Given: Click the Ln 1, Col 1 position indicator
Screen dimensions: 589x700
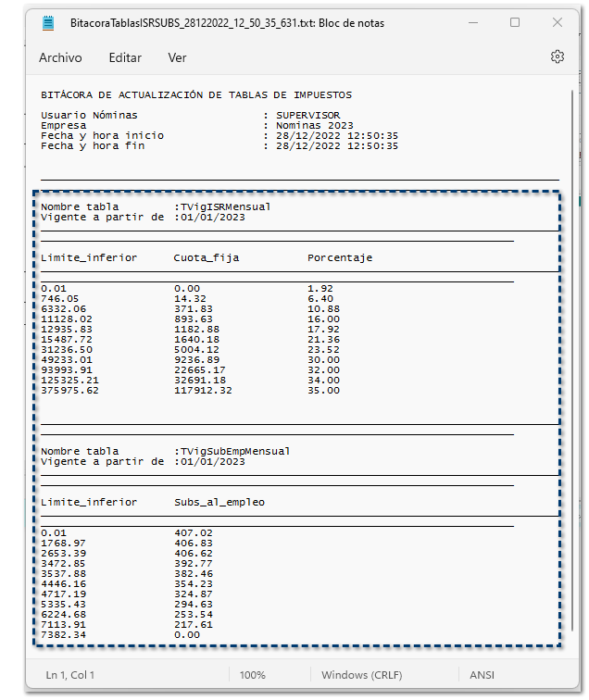Looking at the screenshot, I should (70, 676).
